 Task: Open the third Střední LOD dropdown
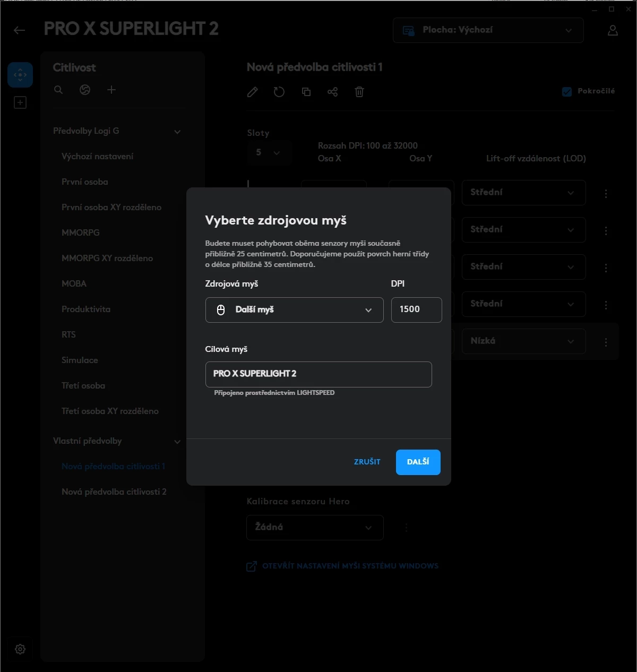524,266
